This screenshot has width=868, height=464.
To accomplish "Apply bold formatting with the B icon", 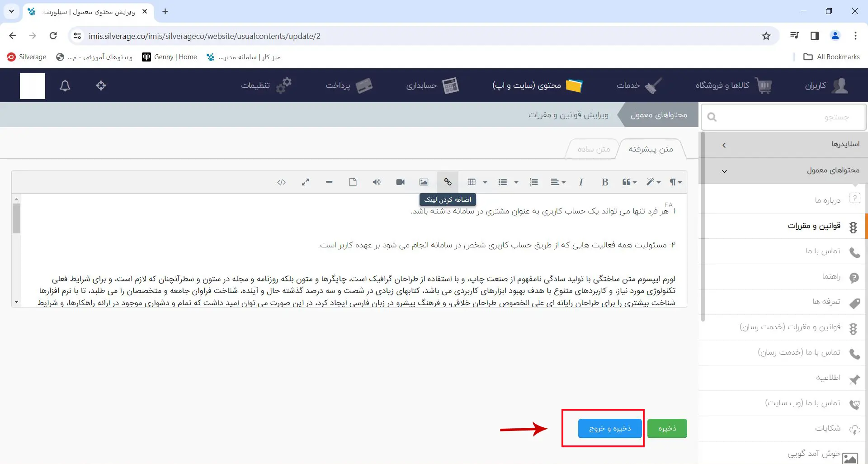I will [604, 182].
